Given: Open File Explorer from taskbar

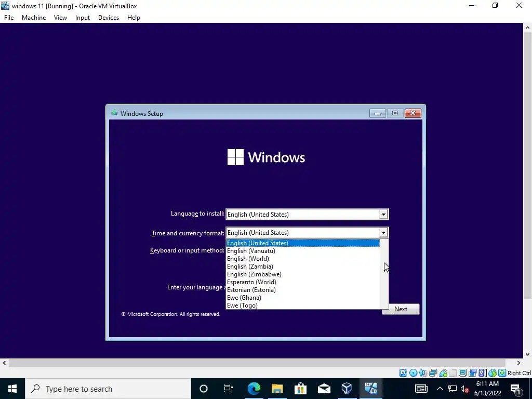Looking at the screenshot, I should point(277,389).
